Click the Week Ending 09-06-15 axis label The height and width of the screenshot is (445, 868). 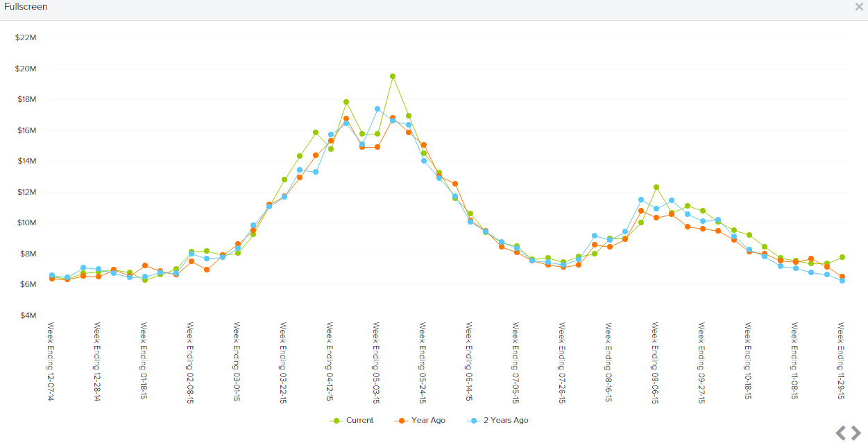(x=654, y=360)
